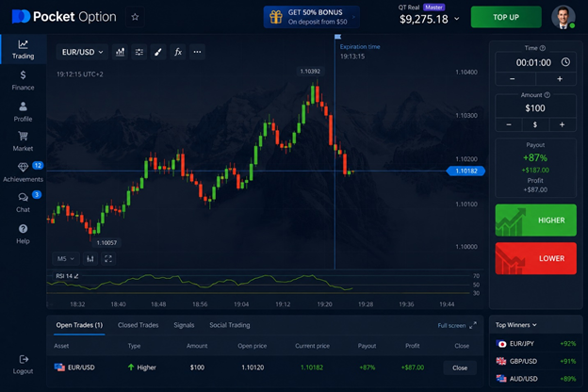
Task: Increase trade amount with plus stepper
Action: pyautogui.click(x=563, y=124)
